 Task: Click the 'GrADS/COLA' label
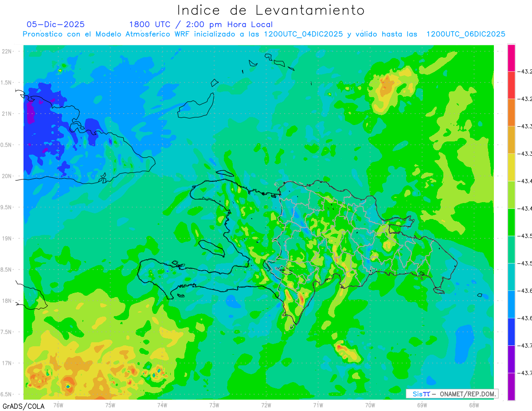coord(23,406)
